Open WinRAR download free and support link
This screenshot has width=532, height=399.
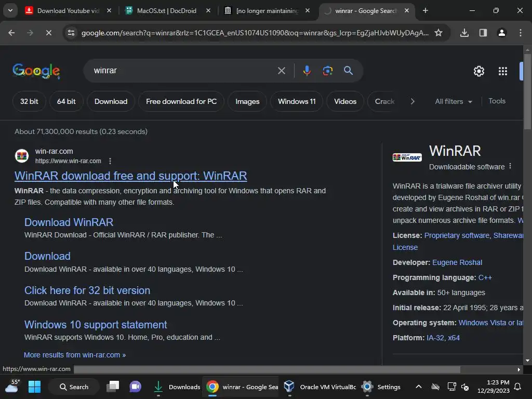tap(130, 176)
